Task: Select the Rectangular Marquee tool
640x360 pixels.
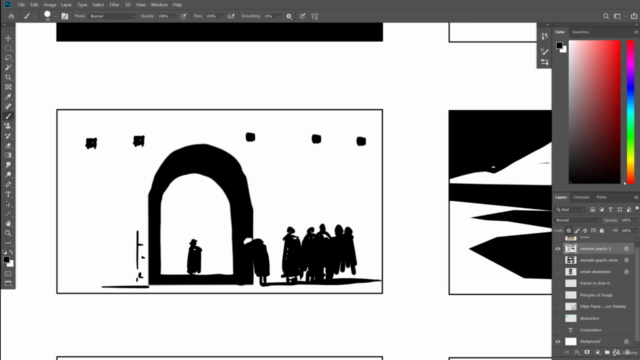Action: coord(8,48)
